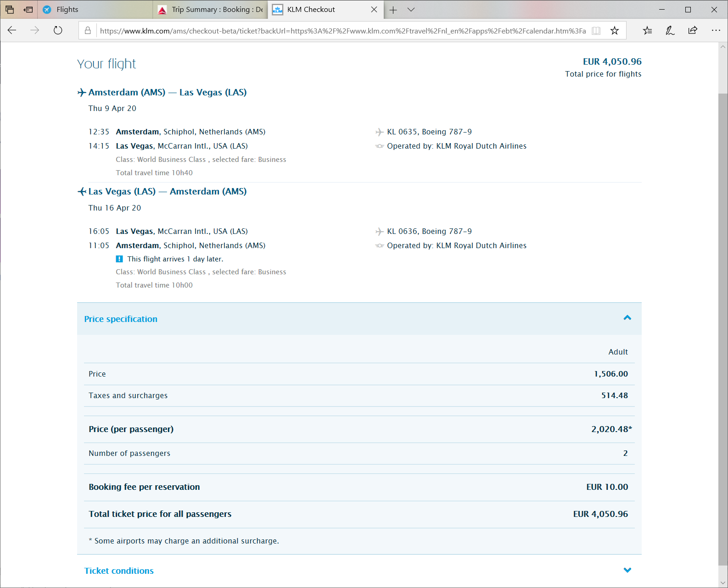Expand the Ticket conditions section
Image resolution: width=728 pixels, height=588 pixels.
pyautogui.click(x=627, y=570)
